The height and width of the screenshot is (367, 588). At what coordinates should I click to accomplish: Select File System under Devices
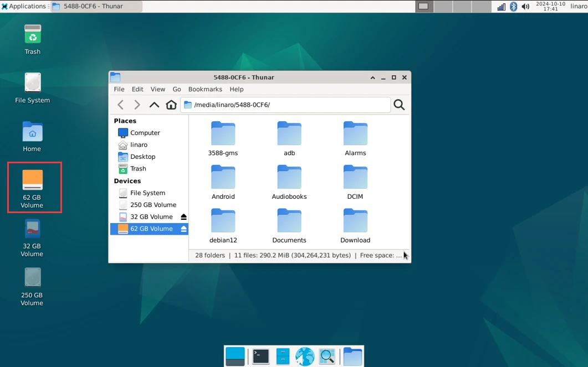pos(149,193)
